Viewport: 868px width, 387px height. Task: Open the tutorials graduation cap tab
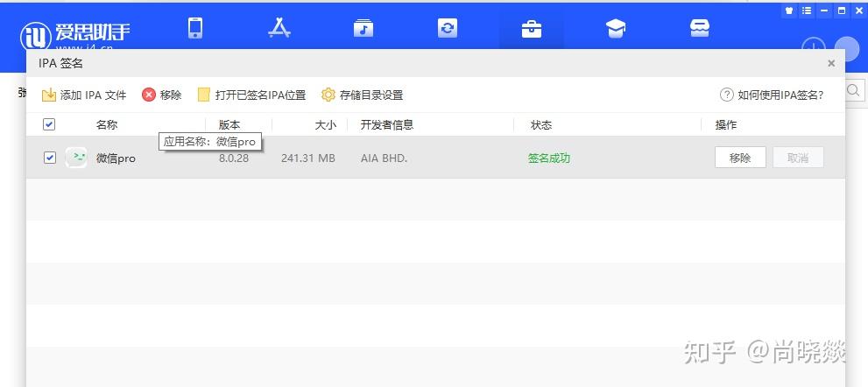(616, 28)
